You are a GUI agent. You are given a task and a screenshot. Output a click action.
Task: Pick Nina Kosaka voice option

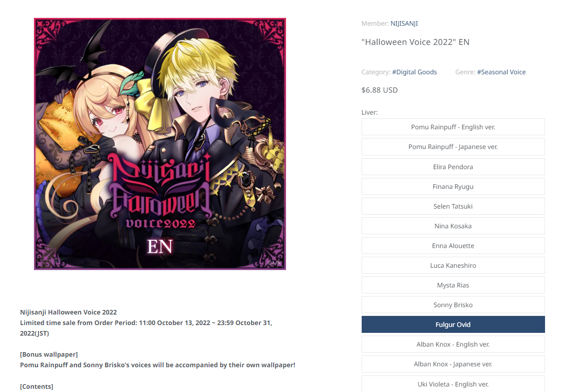click(453, 226)
